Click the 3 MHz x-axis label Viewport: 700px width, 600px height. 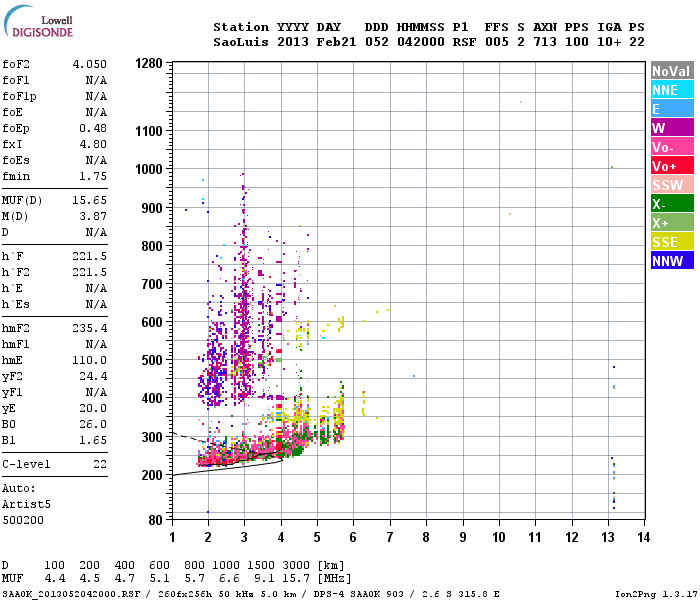pos(244,537)
